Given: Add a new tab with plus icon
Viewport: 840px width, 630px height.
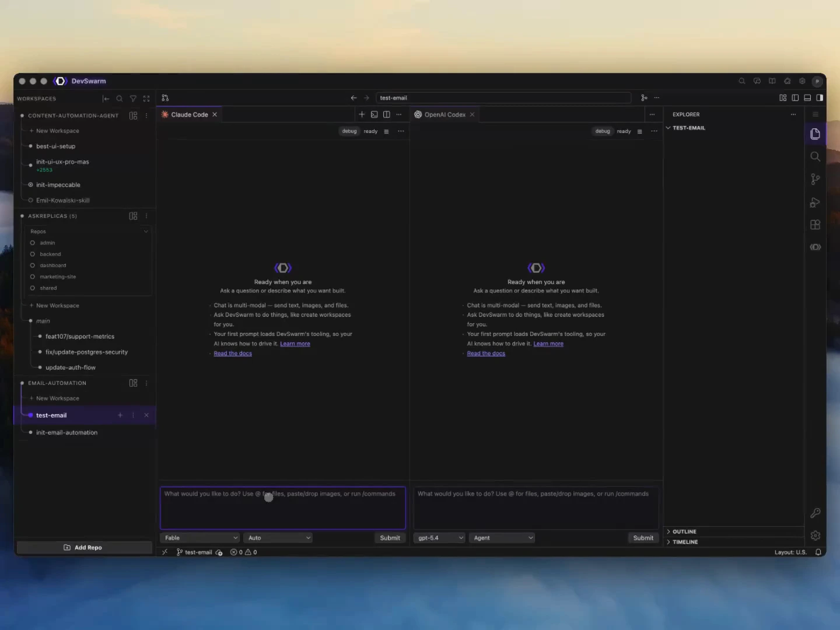Looking at the screenshot, I should [x=362, y=114].
